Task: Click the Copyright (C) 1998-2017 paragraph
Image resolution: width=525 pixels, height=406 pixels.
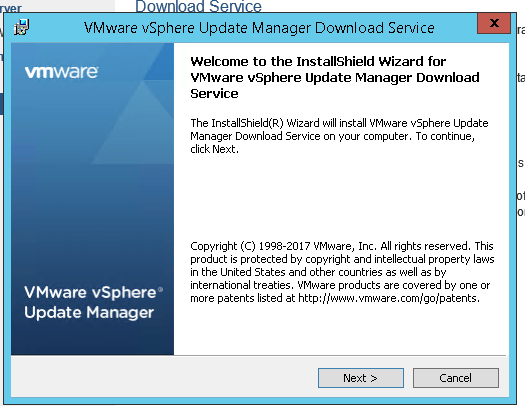Action: coord(342,272)
